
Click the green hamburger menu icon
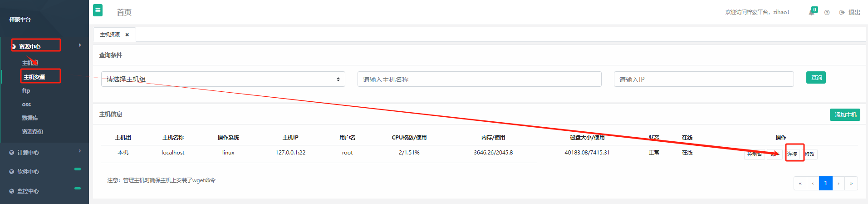(98, 10)
